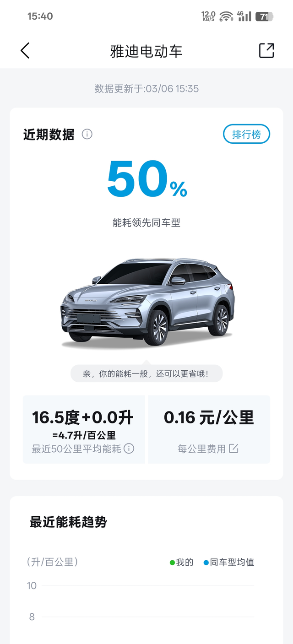Screen dimensions: 293x644
Task: Tap the 数据更新于 timestamp text
Action: click(x=146, y=88)
